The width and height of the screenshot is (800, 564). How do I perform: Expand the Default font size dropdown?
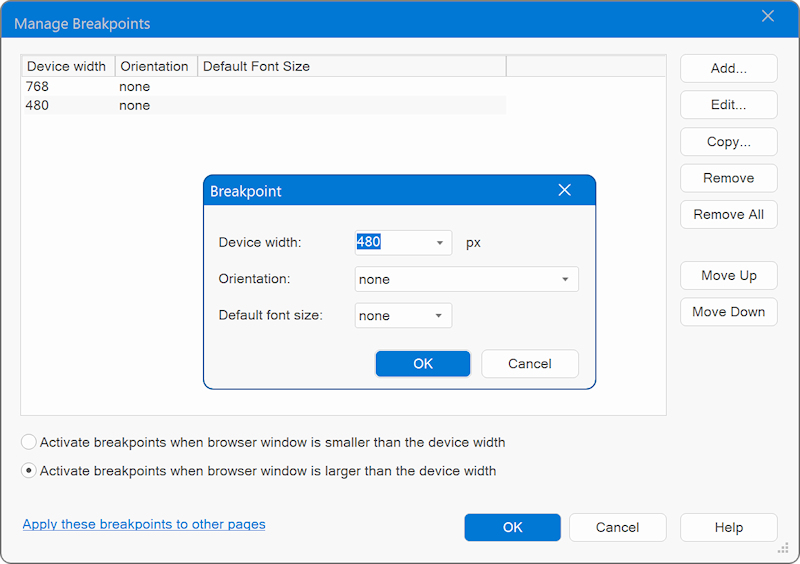(439, 316)
